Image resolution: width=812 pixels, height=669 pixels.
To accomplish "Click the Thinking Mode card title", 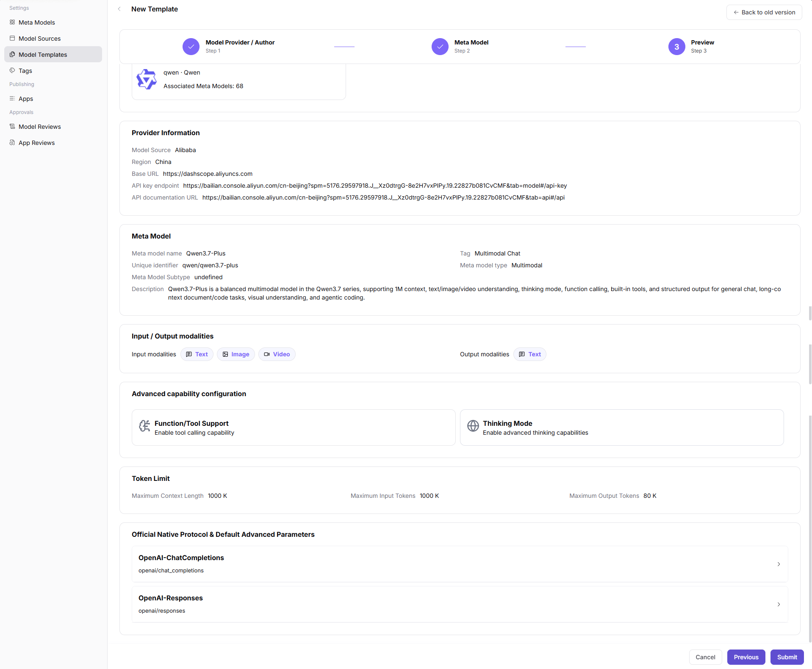I will [507, 423].
